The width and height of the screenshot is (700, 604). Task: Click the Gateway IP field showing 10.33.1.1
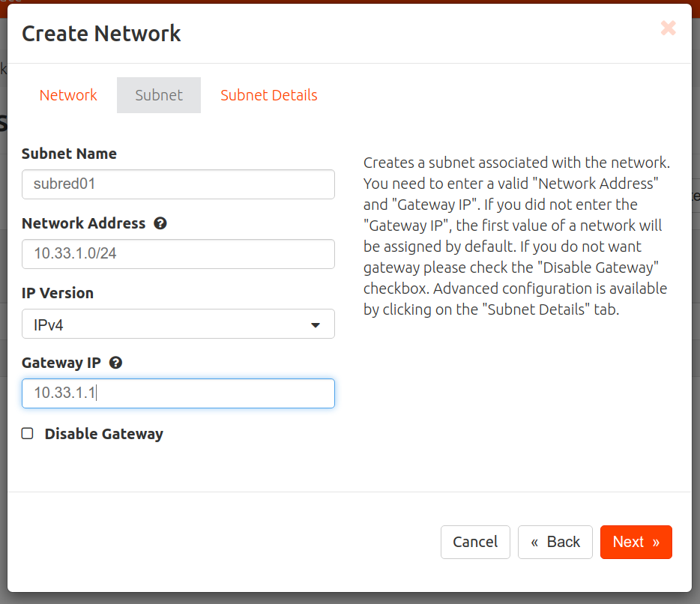(178, 393)
